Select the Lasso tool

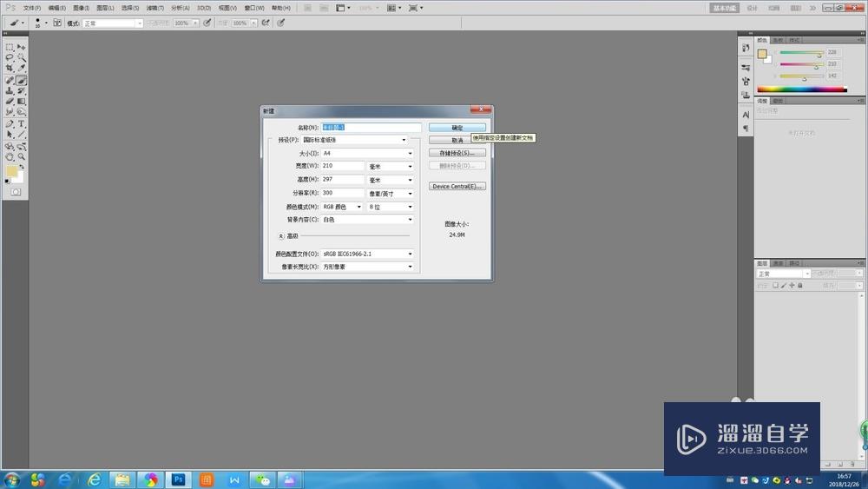[10, 58]
